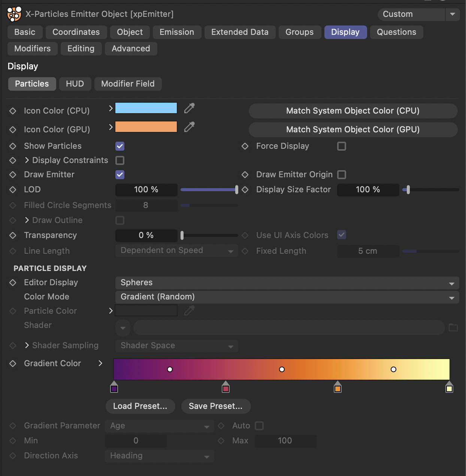
Task: Open the Editor Display Spheres dropdown
Action: coord(287,283)
